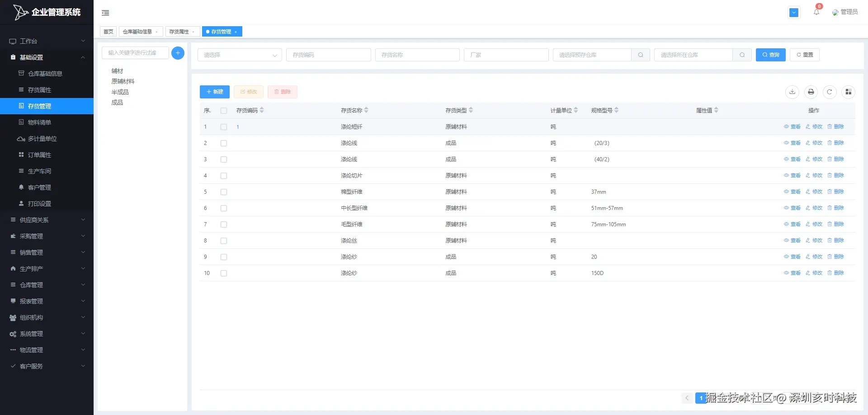The width and height of the screenshot is (868, 415).
Task: Select 原辅材料 in category tree
Action: click(123, 81)
